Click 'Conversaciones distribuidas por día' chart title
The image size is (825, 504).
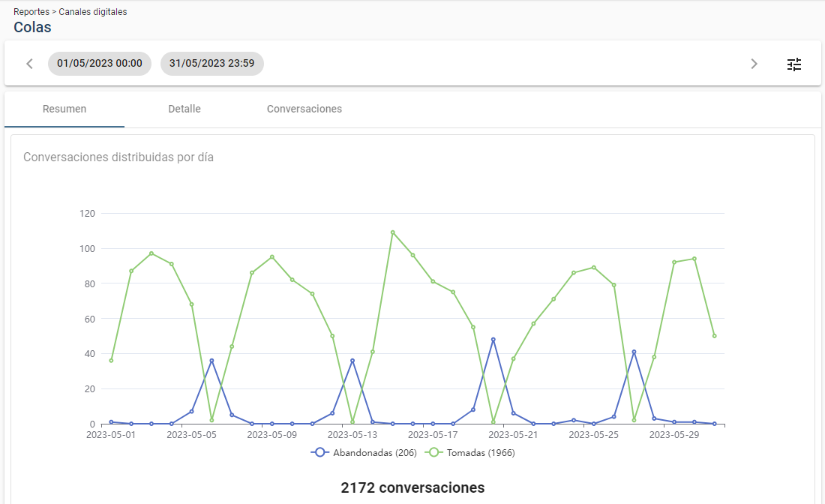pos(118,157)
